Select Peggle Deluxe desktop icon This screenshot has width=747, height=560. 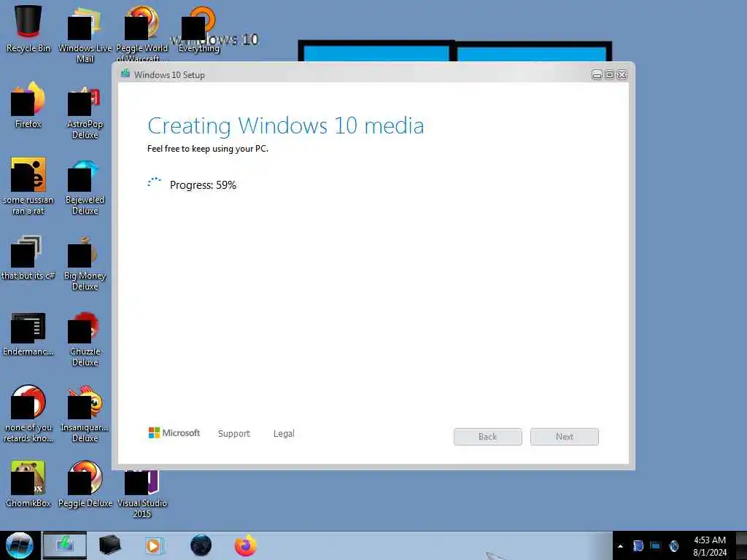(85, 484)
